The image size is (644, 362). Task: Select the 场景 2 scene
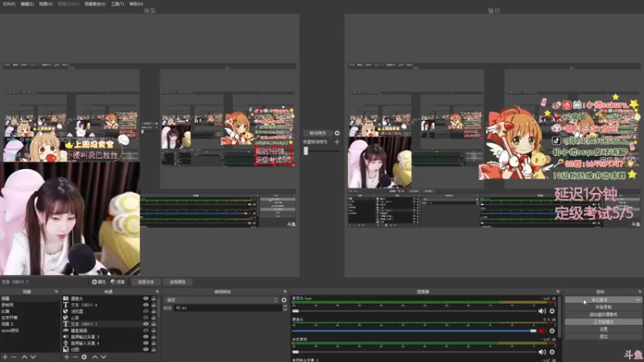[x=31, y=324]
